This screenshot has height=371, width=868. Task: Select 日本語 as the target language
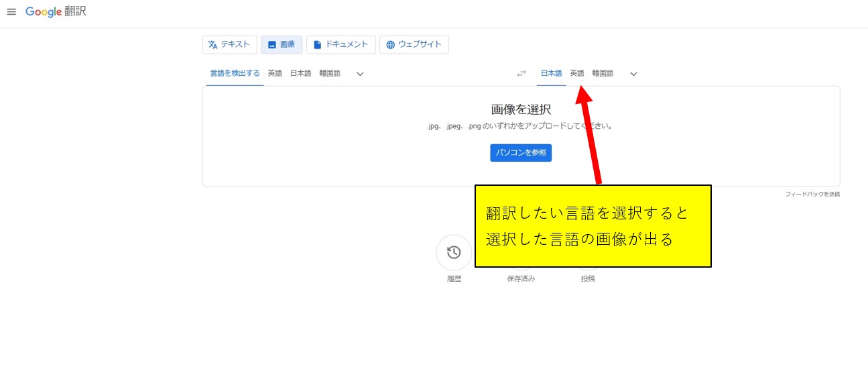tap(551, 74)
